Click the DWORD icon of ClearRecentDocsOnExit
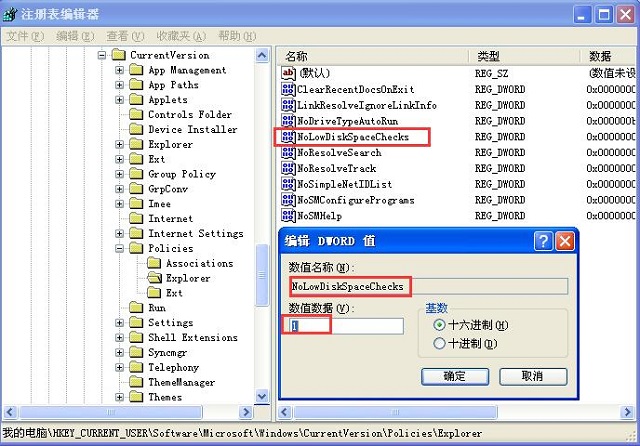Image resolution: width=640 pixels, height=446 pixels. (x=288, y=89)
